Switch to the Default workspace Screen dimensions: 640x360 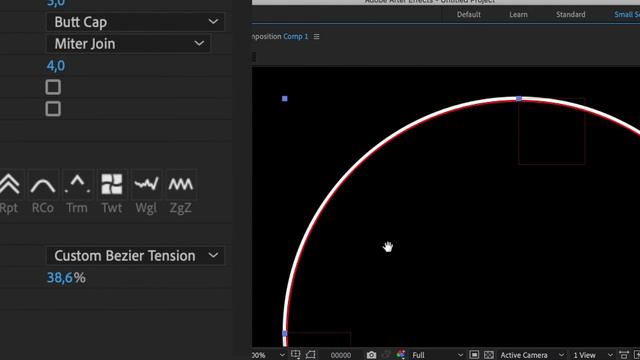tap(469, 14)
